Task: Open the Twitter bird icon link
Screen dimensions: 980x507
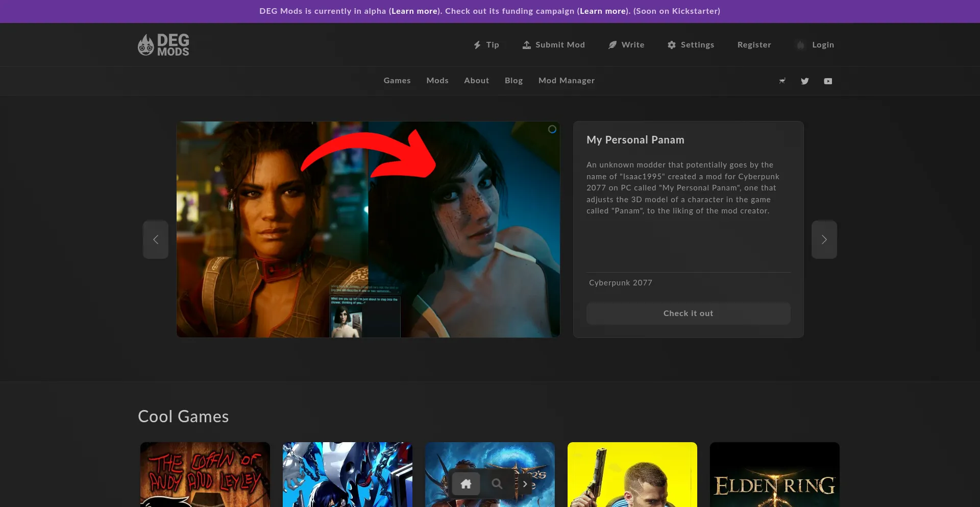Action: click(x=805, y=81)
